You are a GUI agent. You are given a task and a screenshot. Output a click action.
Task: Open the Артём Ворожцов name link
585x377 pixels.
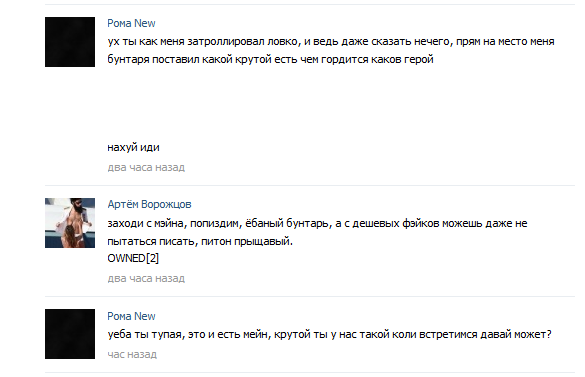pos(149,204)
